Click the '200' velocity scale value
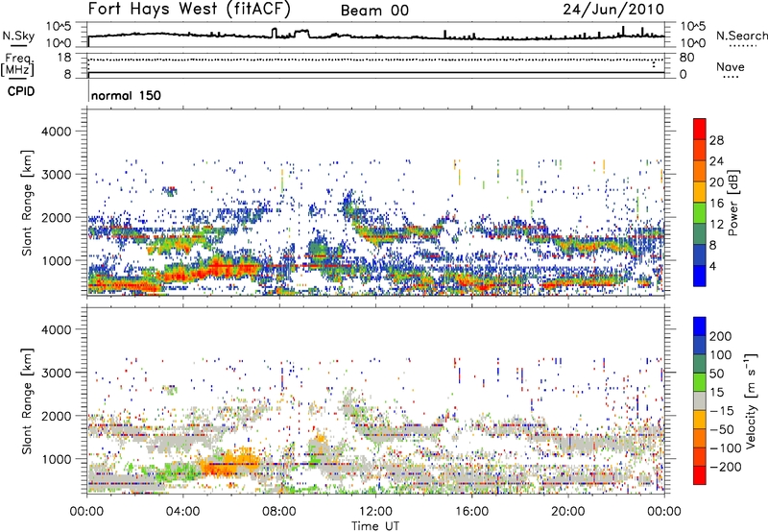768x532 pixels. [721, 336]
